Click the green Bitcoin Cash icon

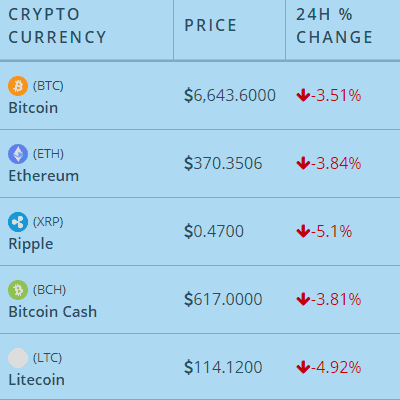pos(18,290)
